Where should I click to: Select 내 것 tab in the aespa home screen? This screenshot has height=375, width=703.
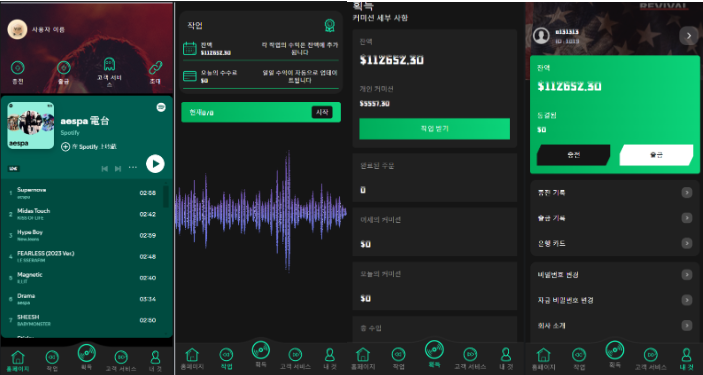tap(155, 361)
